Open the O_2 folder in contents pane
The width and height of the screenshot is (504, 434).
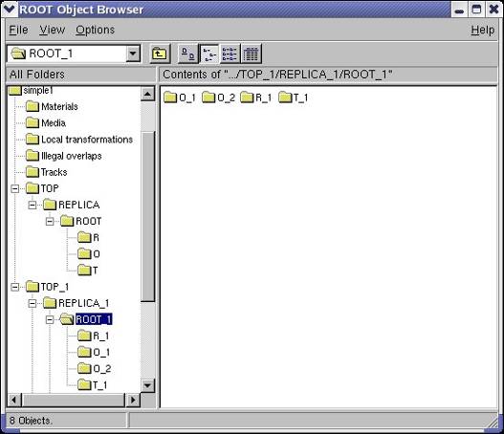pyautogui.click(x=219, y=98)
